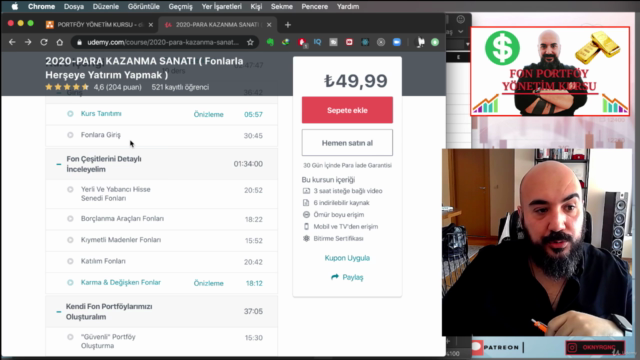Click play icon beside Fonlara Giriş
Image resolution: width=640 pixels, height=360 pixels.
(70, 135)
